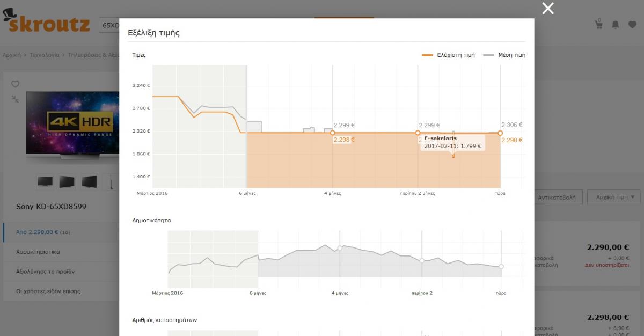Select the 4 μήνες price marker point
This screenshot has height=336, width=644.
point(332,133)
